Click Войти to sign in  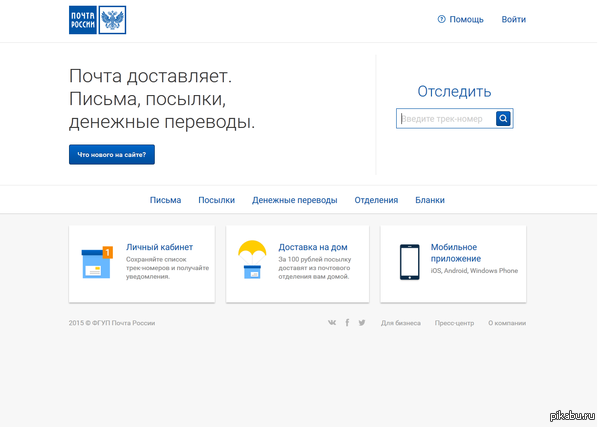point(513,20)
